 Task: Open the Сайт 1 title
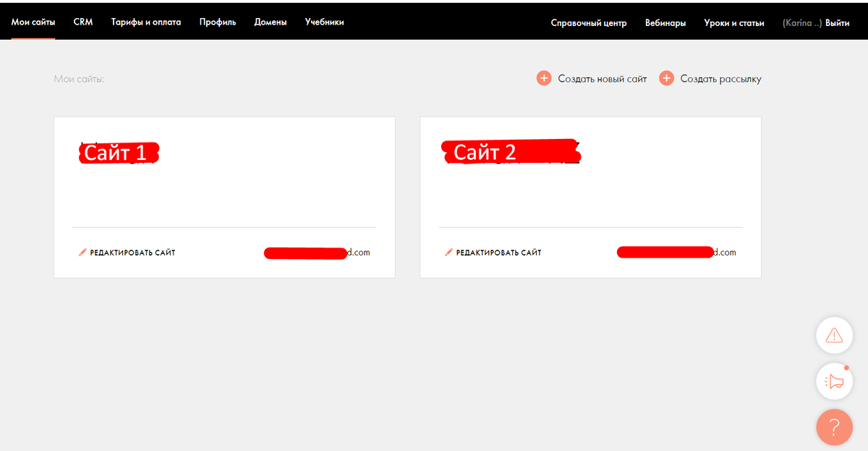point(118,153)
